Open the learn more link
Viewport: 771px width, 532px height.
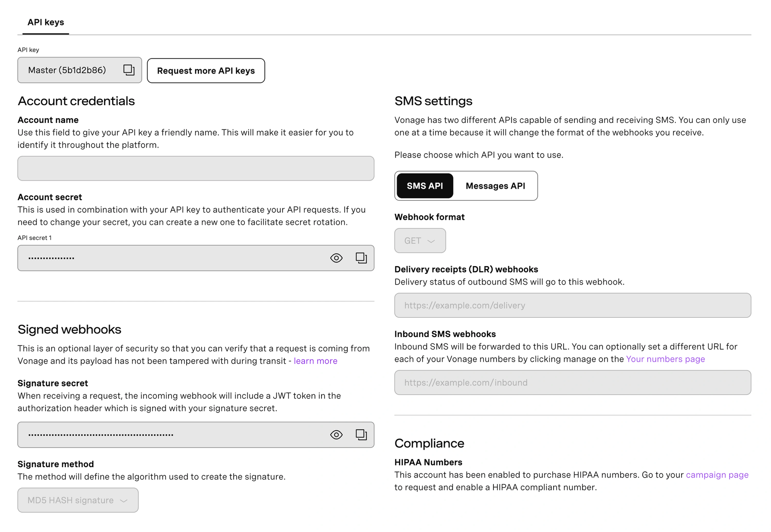click(315, 361)
